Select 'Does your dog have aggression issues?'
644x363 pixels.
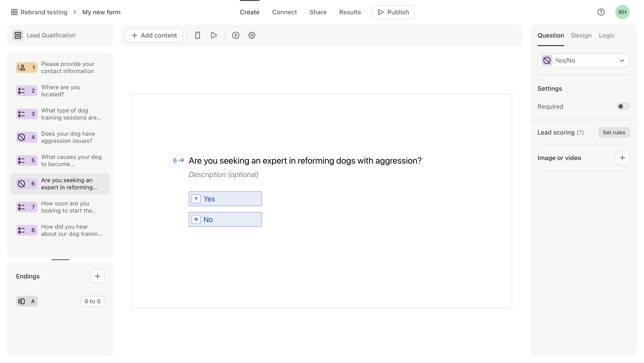tap(60, 137)
